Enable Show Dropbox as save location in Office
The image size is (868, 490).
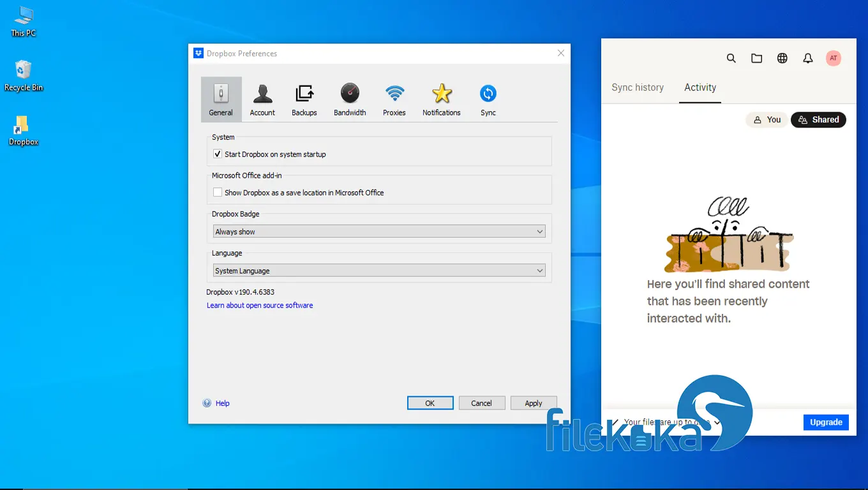coord(218,192)
